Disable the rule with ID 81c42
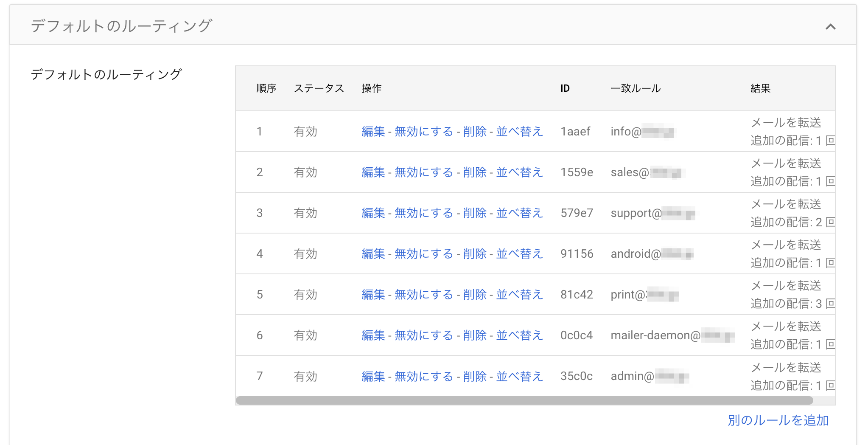868x445 pixels. 423,294
